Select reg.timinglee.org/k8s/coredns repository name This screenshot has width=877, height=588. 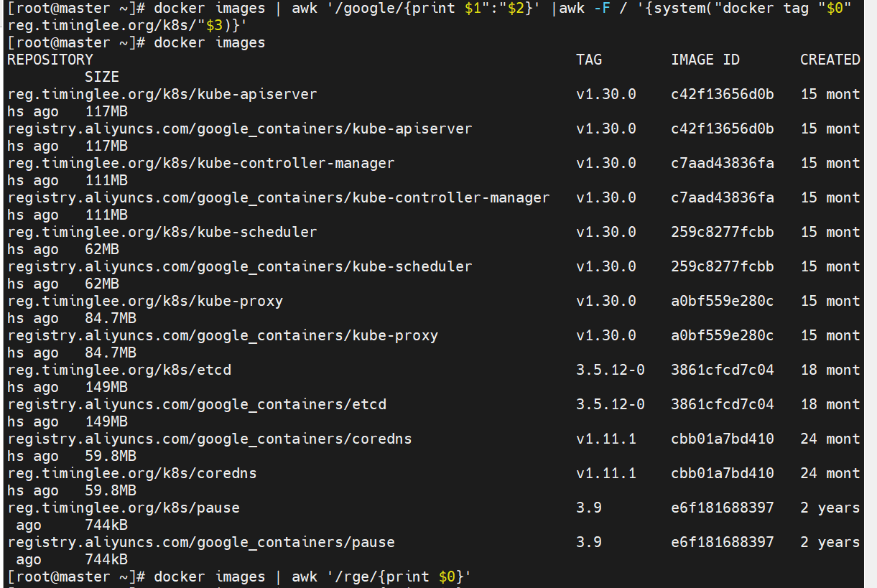tap(132, 473)
